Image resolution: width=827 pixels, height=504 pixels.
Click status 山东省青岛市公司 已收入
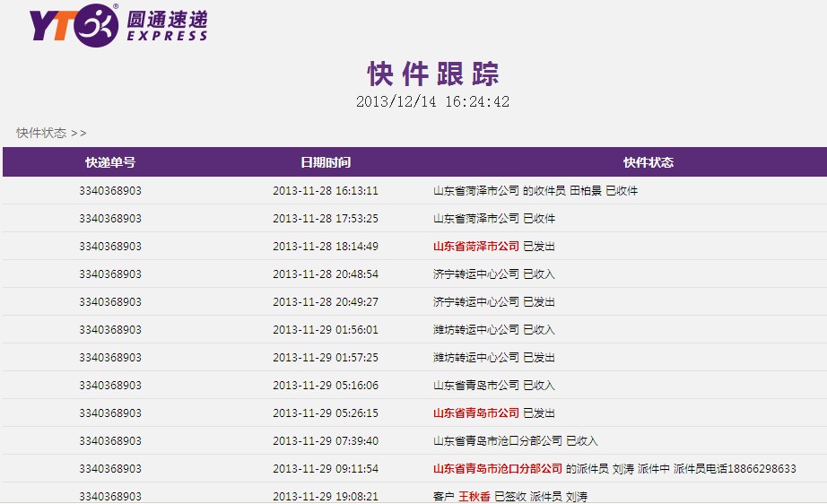(494, 386)
